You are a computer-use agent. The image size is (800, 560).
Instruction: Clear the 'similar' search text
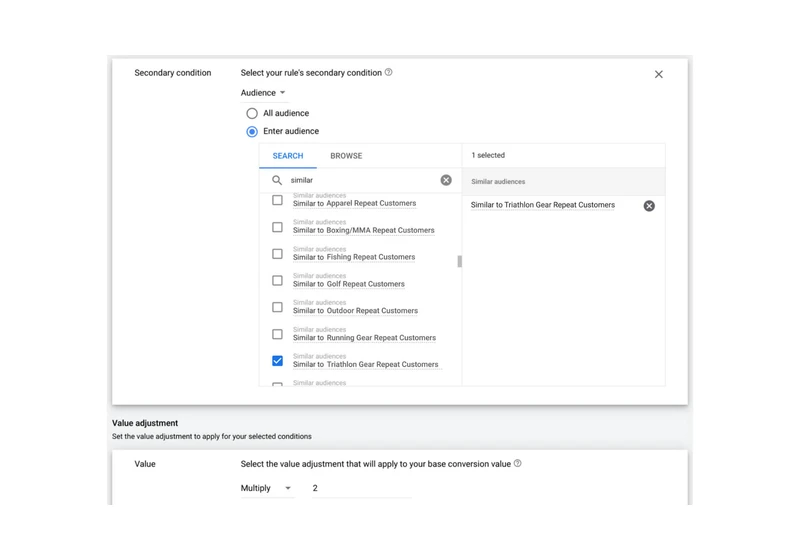[x=446, y=180]
